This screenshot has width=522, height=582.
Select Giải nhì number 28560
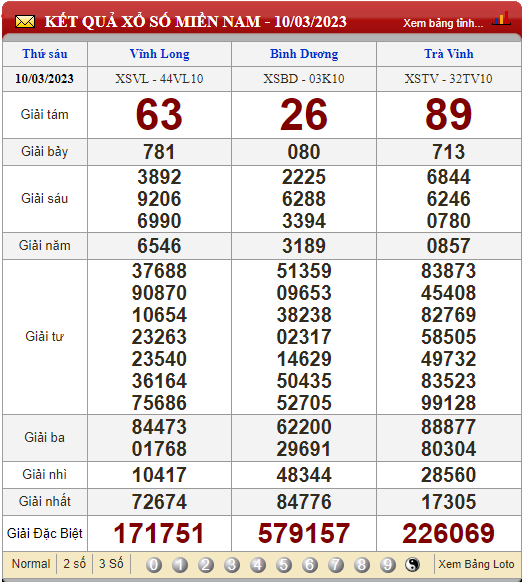coord(448,475)
